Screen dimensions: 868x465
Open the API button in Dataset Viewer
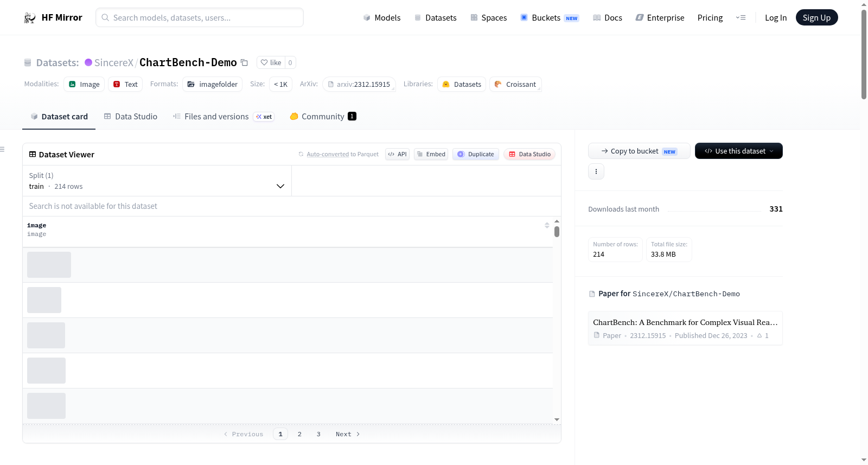click(397, 154)
